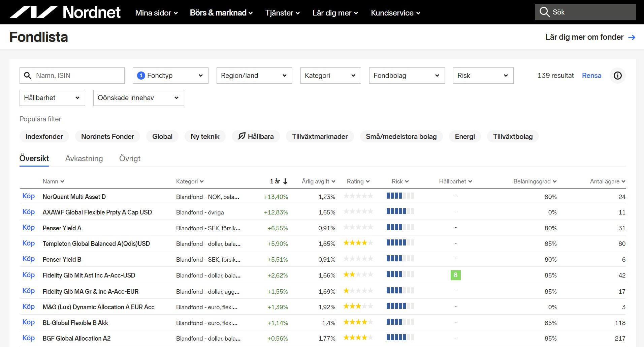Toggle the Ny teknik filter chip

click(205, 137)
